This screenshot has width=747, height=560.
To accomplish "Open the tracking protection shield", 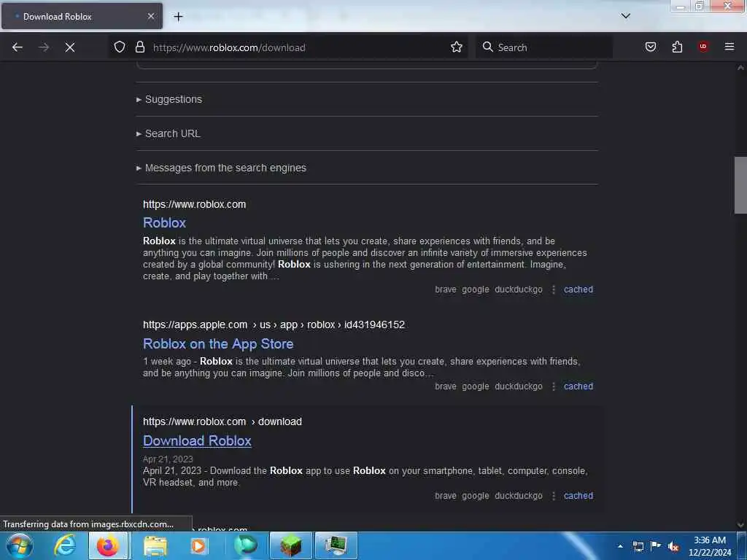I will tap(120, 47).
